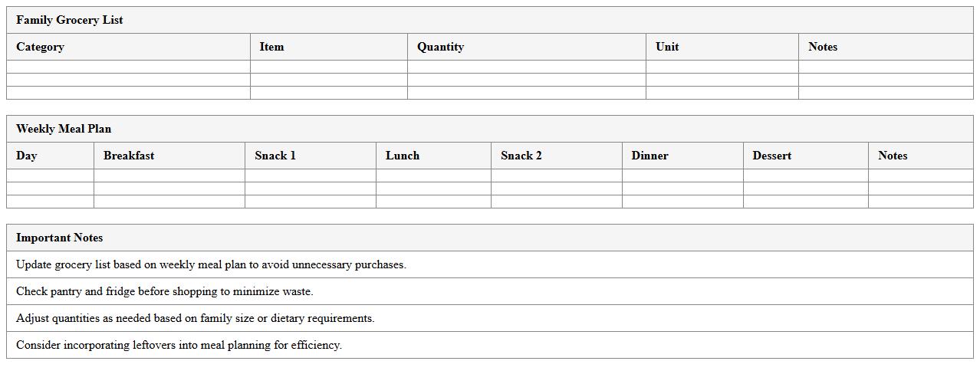Click the 'Consider incorporating leftovers' note

point(179,345)
